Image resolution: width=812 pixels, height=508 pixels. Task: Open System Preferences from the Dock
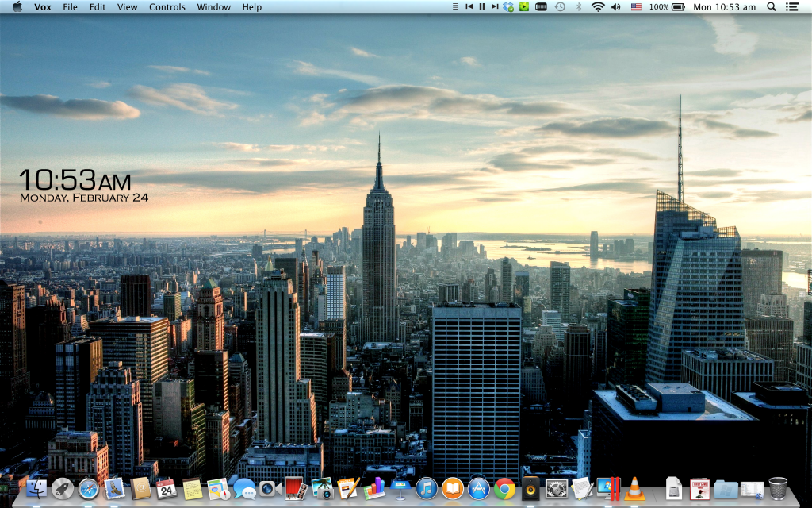pos(557,488)
